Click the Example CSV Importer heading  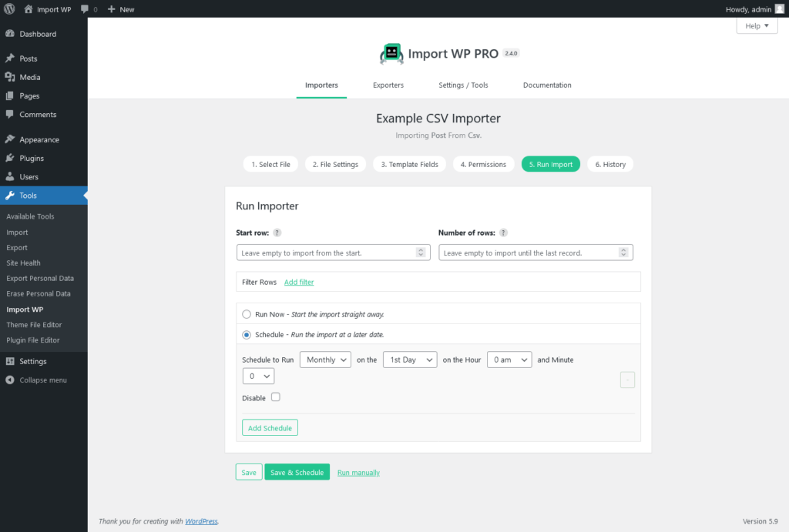pyautogui.click(x=438, y=118)
